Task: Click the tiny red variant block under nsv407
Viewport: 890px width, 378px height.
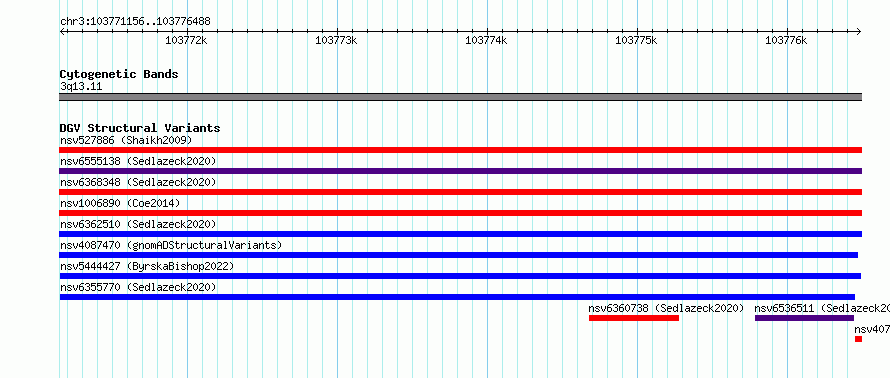Action: click(858, 339)
